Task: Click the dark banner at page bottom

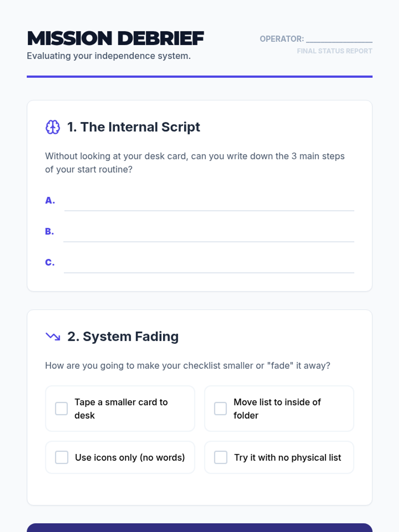Action: tap(199, 528)
